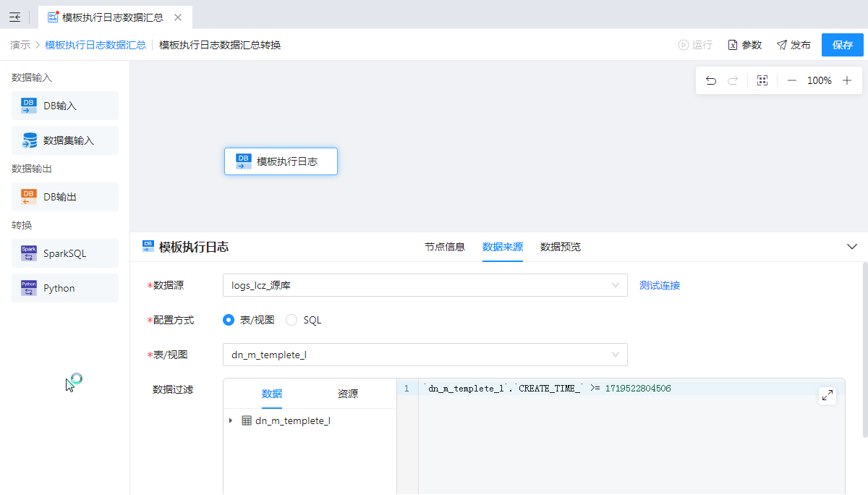The width and height of the screenshot is (868, 495).
Task: Select the 表/视图 radio option
Action: 229,320
